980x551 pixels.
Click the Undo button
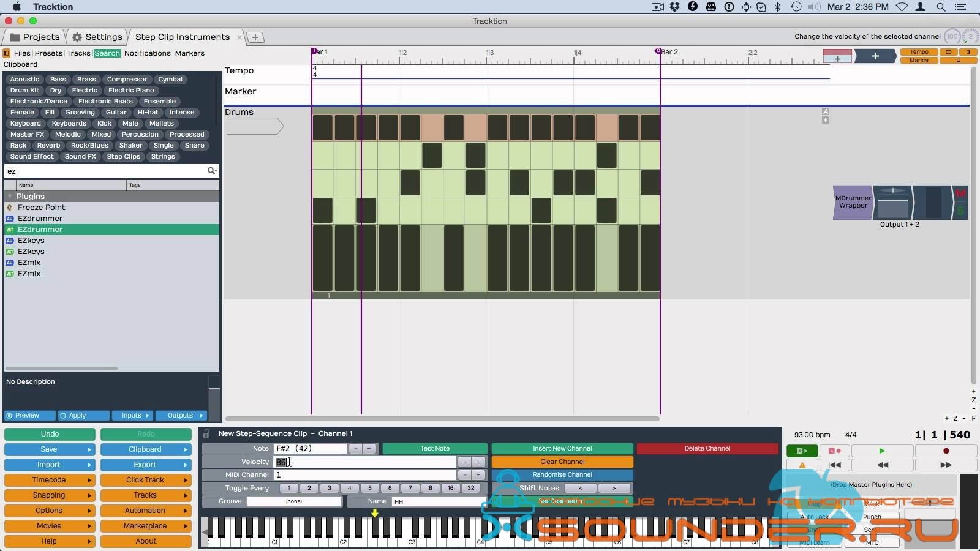click(x=50, y=434)
